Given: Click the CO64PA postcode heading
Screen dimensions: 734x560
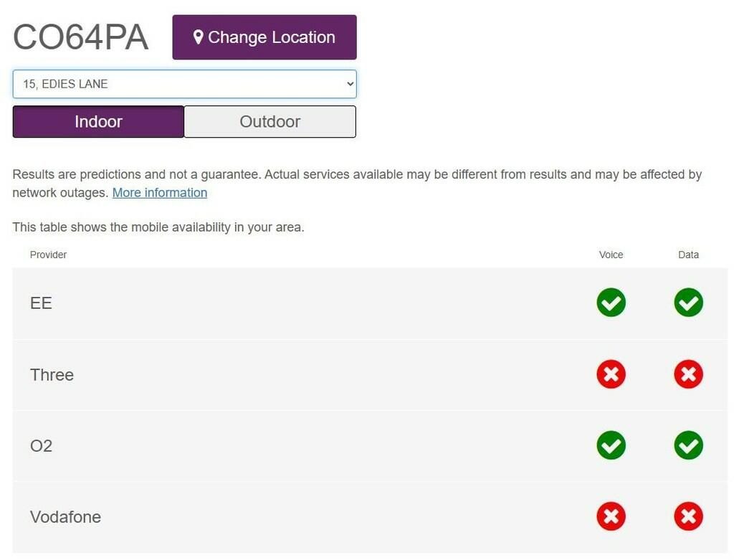Looking at the screenshot, I should [81, 37].
